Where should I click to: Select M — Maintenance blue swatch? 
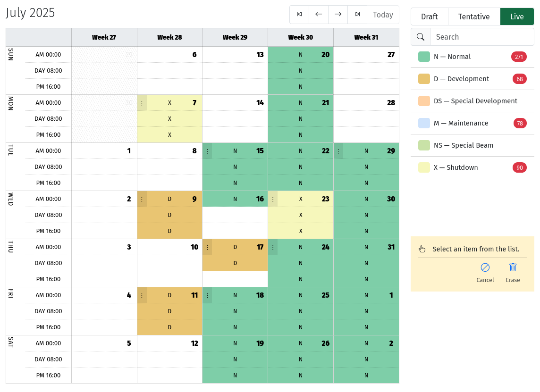pyautogui.click(x=424, y=123)
